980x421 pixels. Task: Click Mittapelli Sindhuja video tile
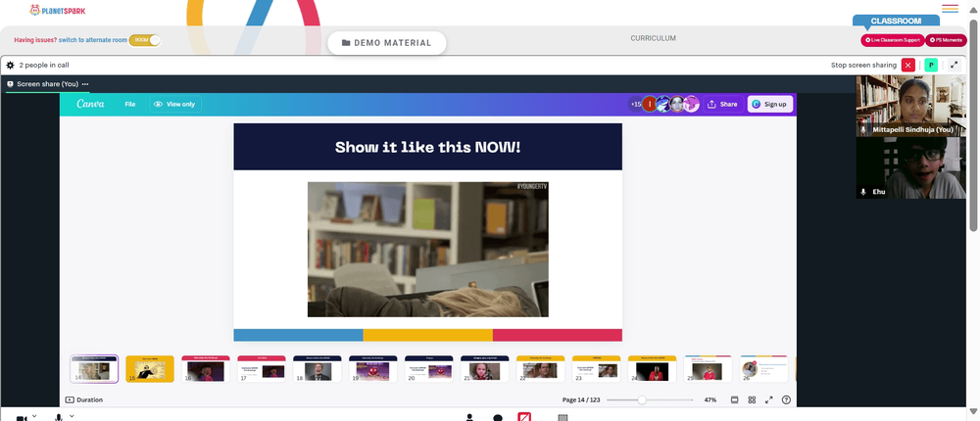pos(910,106)
